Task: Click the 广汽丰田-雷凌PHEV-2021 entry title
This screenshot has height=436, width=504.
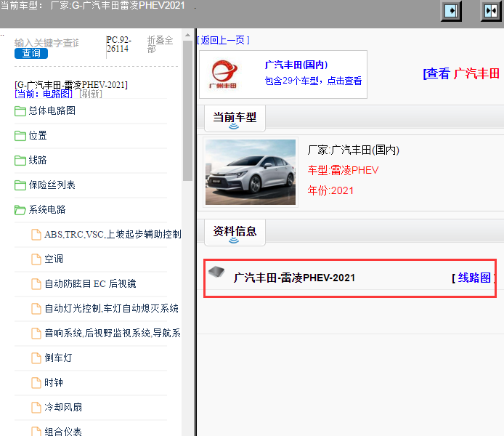Action: (294, 278)
